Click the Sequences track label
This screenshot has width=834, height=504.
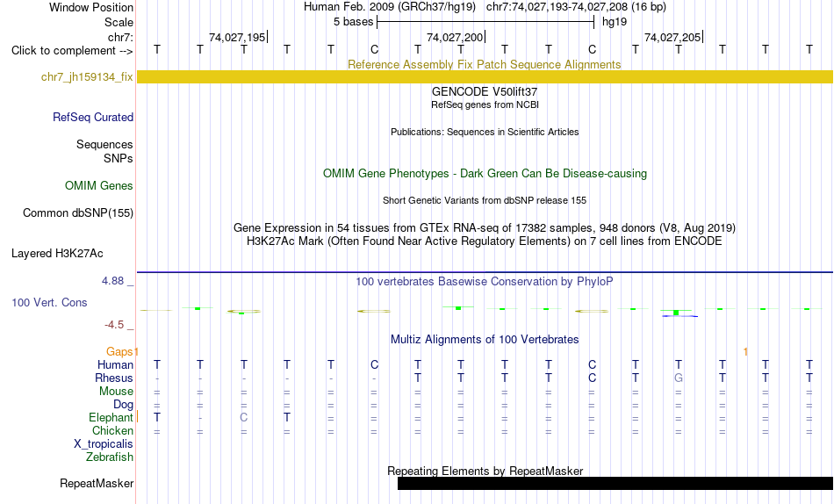(x=104, y=144)
